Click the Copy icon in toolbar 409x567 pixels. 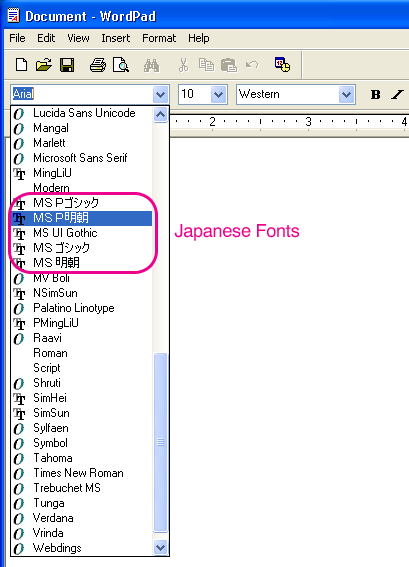(x=206, y=65)
